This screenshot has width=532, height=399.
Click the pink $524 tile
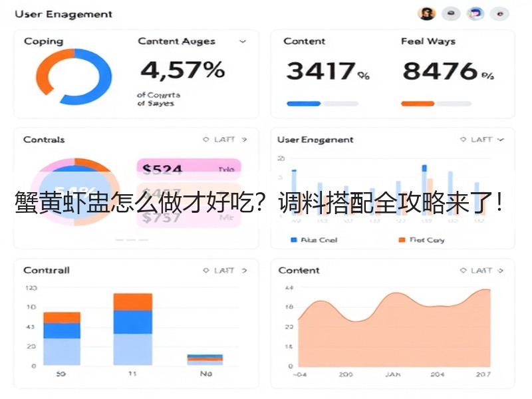pyautogui.click(x=189, y=169)
